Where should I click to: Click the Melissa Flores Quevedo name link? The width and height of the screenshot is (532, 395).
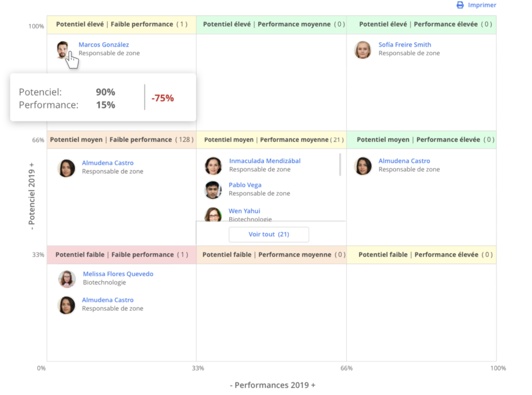(118, 274)
